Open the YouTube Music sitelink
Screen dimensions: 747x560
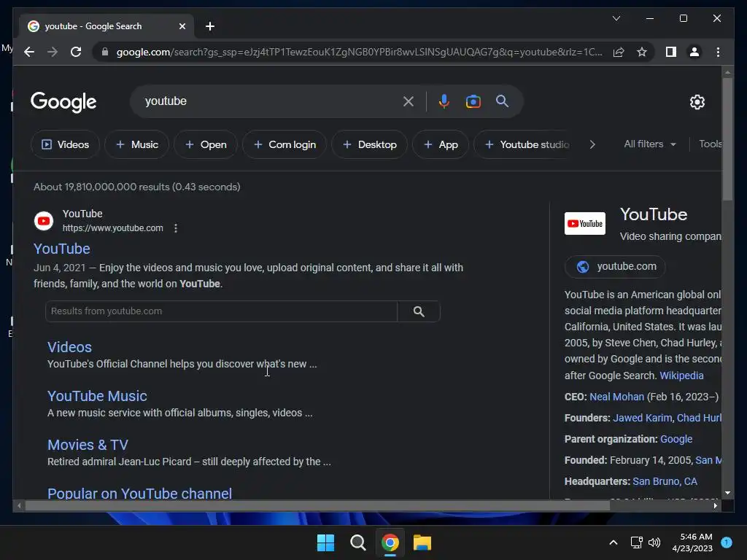tap(97, 396)
